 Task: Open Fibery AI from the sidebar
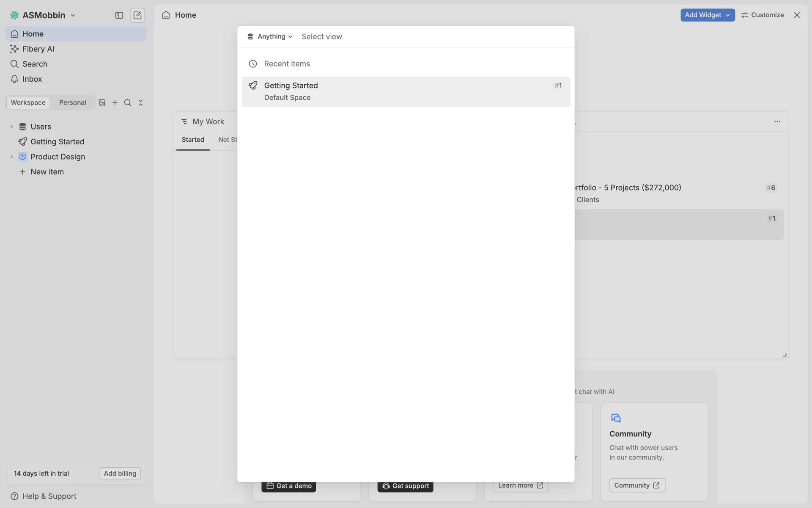tap(38, 49)
